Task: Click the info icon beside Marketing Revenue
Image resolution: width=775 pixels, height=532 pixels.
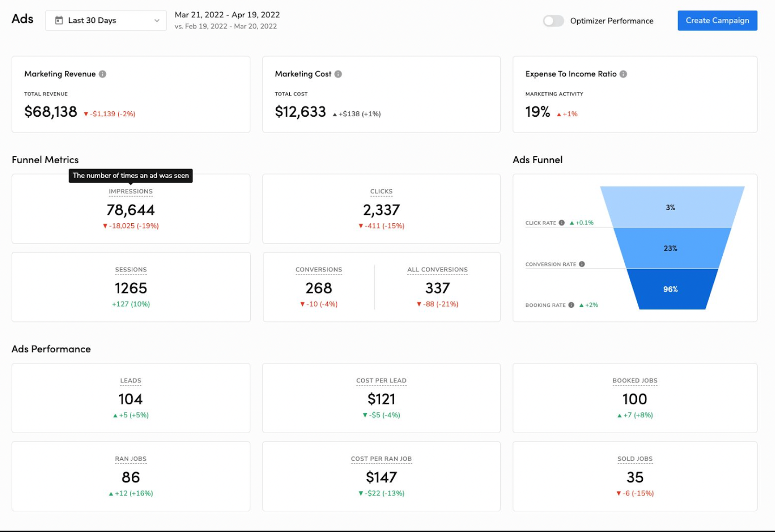Action: tap(103, 74)
